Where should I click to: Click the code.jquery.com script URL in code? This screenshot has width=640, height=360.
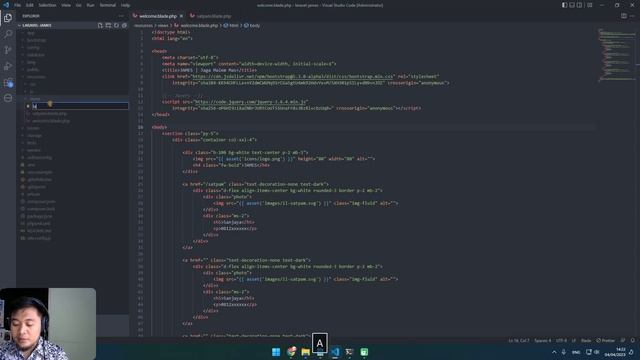[x=251, y=102]
